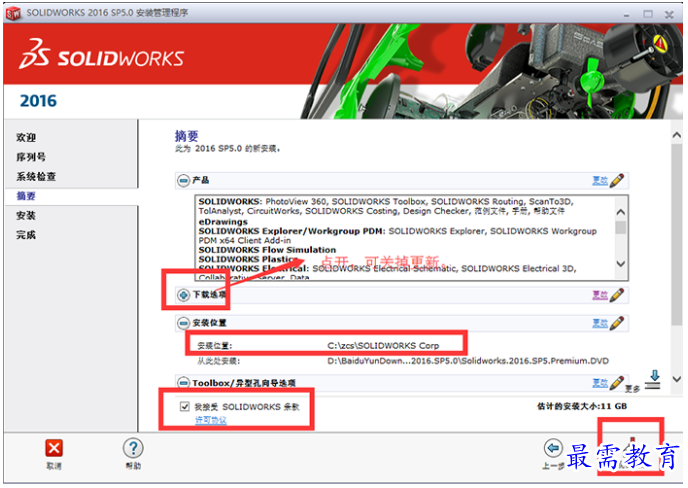Open 帮助 question mark icon
Screen dimensions: 688x488
133,448
